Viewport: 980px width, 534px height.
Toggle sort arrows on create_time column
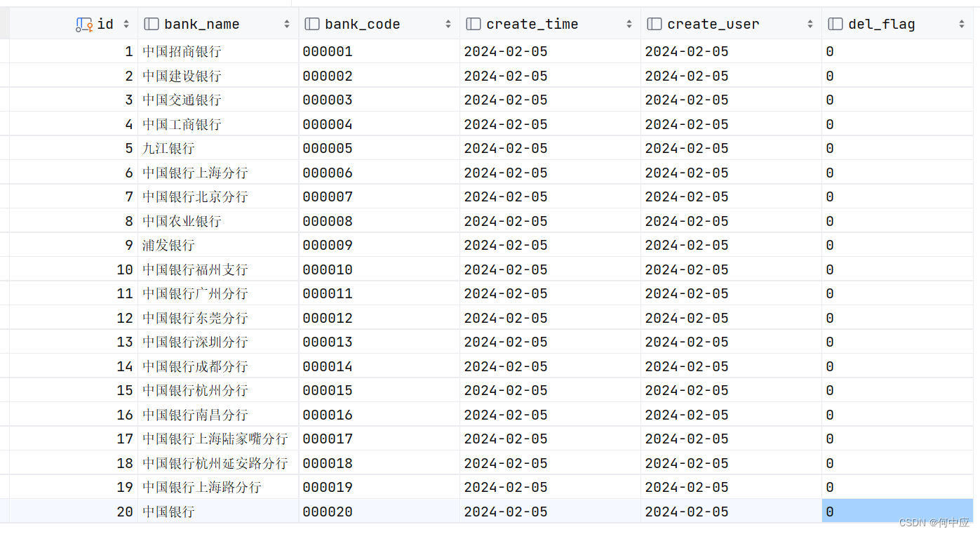(629, 24)
